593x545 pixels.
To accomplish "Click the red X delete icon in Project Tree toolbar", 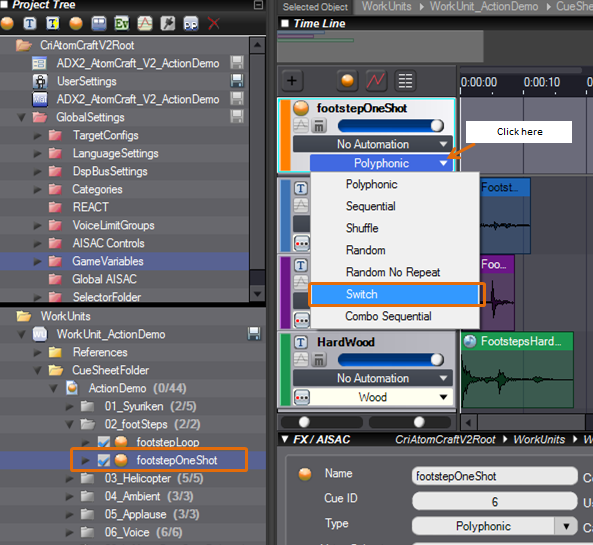I will pyautogui.click(x=214, y=23).
